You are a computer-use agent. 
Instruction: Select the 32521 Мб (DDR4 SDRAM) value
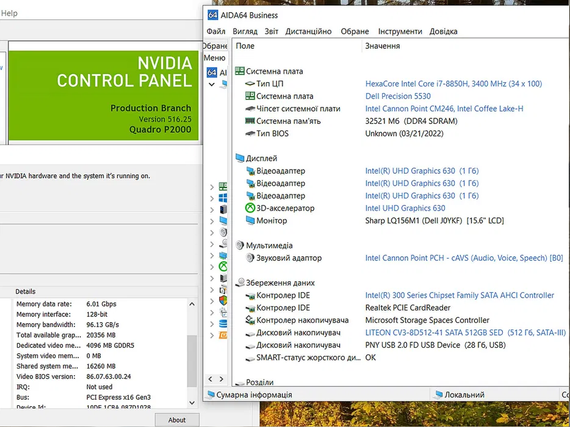tap(411, 121)
